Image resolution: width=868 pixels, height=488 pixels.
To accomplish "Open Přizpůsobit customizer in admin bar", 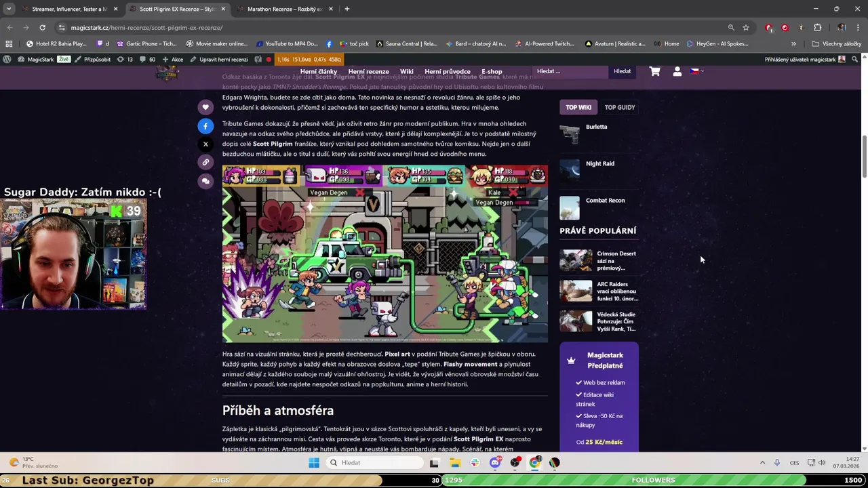I will [x=92, y=60].
